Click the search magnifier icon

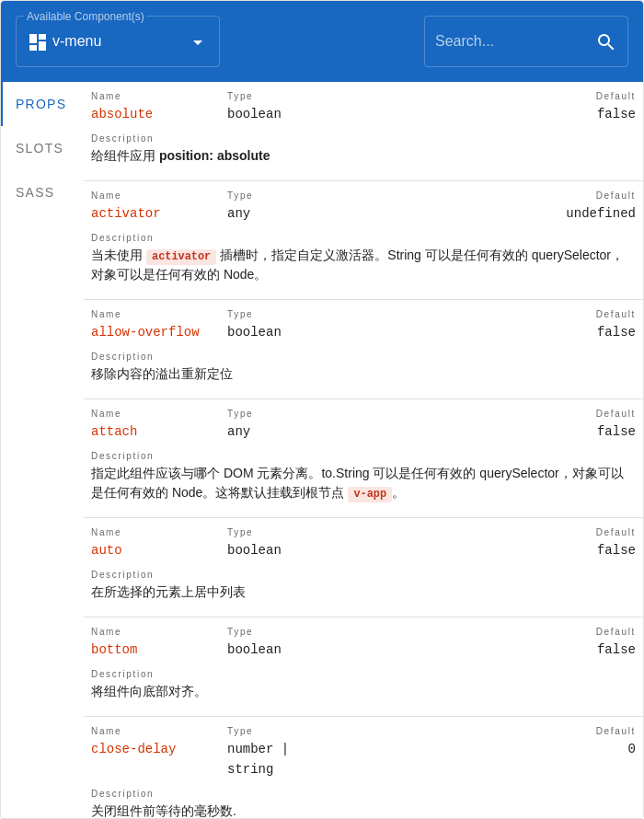click(606, 41)
